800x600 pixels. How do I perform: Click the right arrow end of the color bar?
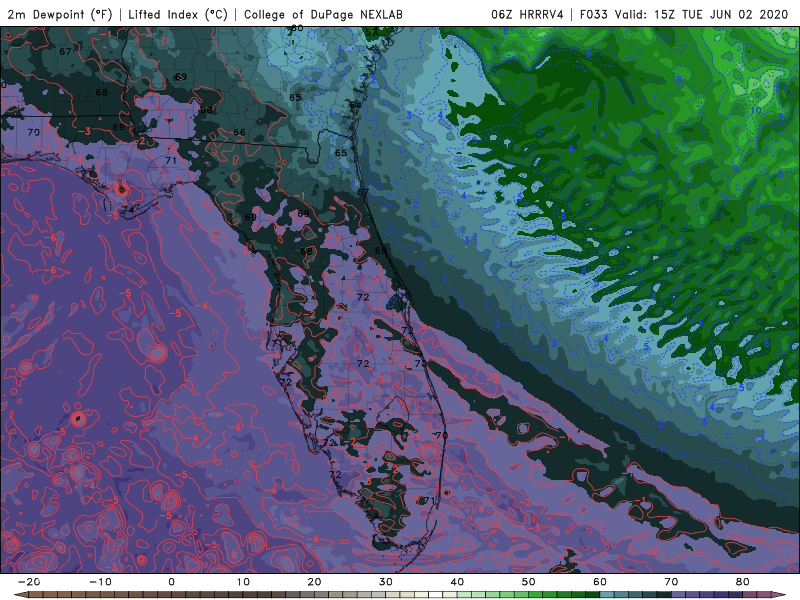781,595
